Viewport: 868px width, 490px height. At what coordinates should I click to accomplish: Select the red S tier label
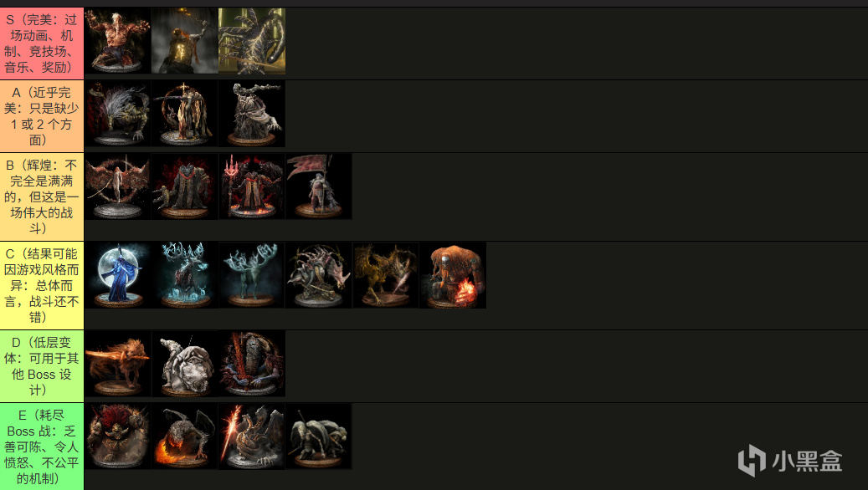[42, 43]
